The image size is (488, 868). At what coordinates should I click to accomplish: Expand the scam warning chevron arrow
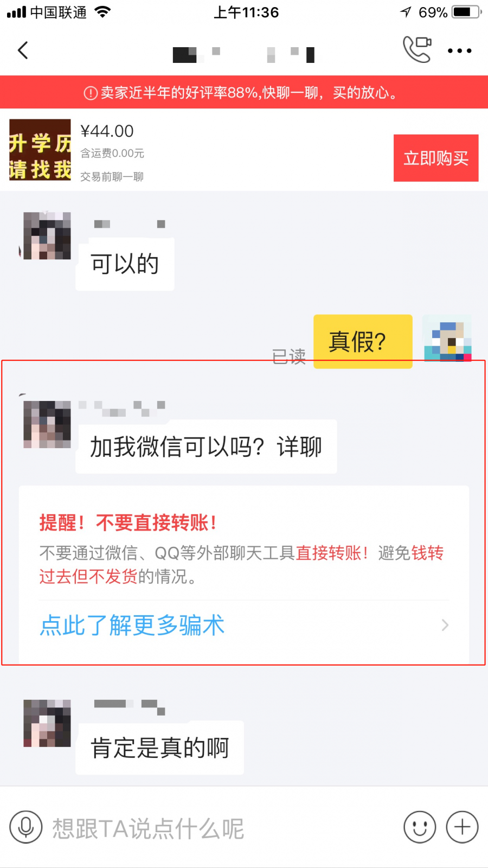(445, 625)
